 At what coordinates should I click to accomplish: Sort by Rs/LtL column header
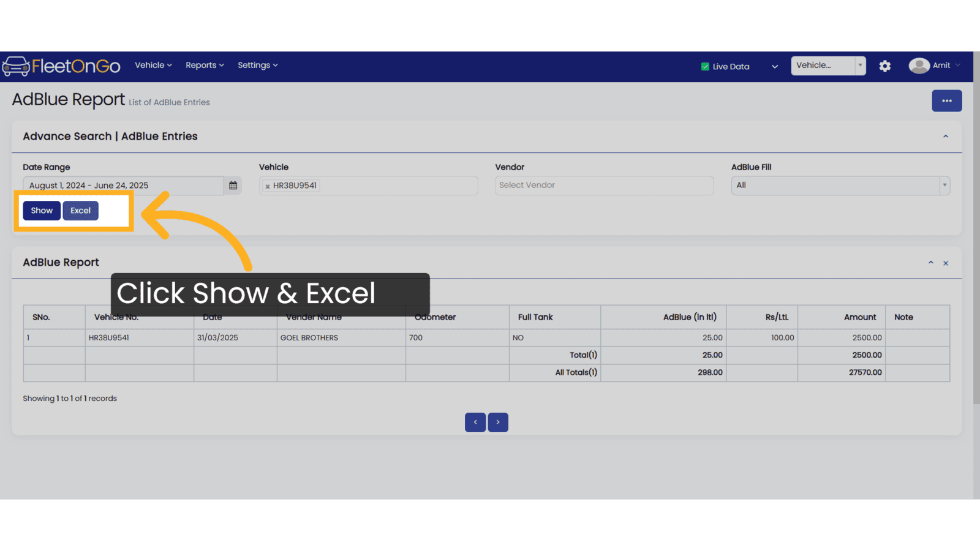click(x=762, y=317)
